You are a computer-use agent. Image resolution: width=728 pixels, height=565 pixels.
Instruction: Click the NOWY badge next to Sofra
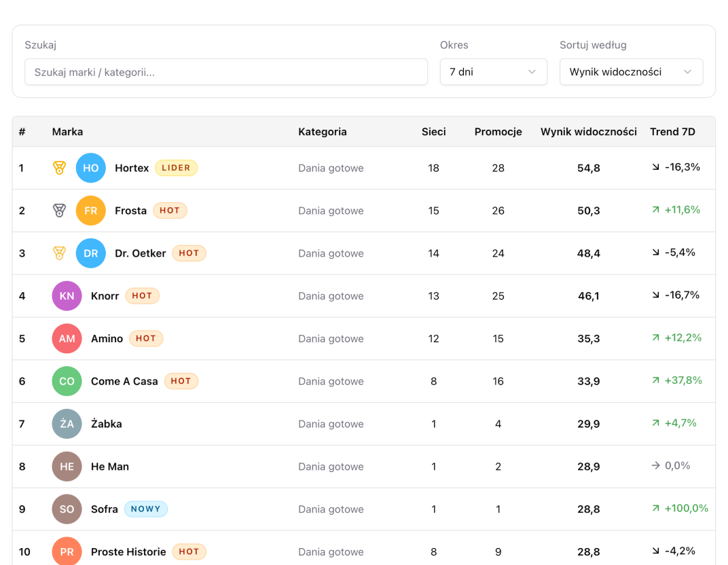(x=146, y=509)
